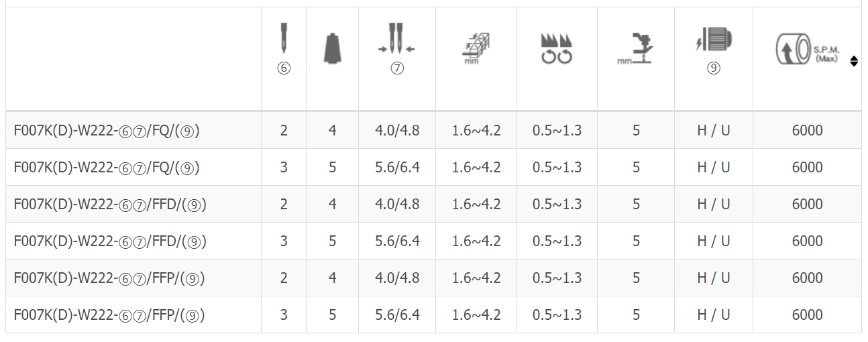Click the presser foot lift icon
Screen dimensions: 868x342
[x=636, y=48]
